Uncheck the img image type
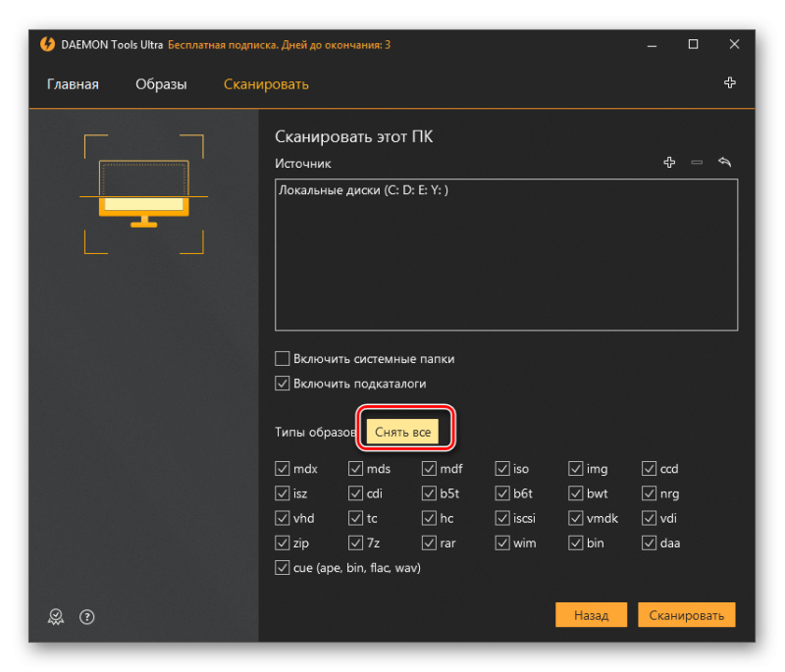 click(x=576, y=469)
